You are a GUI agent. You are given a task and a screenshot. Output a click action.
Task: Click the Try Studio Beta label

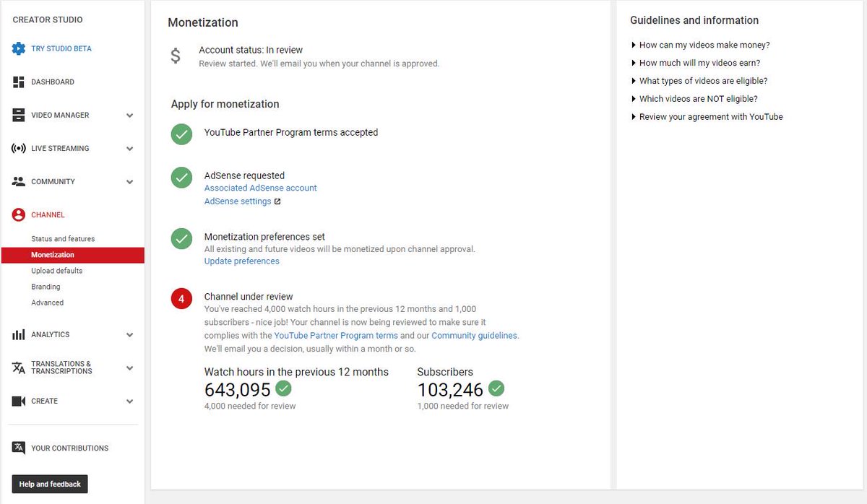click(61, 49)
